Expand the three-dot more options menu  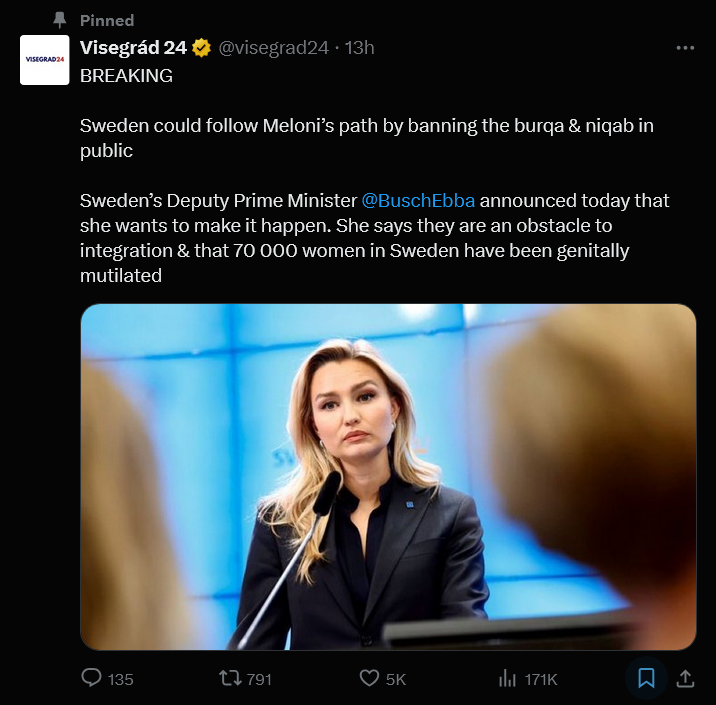(685, 48)
